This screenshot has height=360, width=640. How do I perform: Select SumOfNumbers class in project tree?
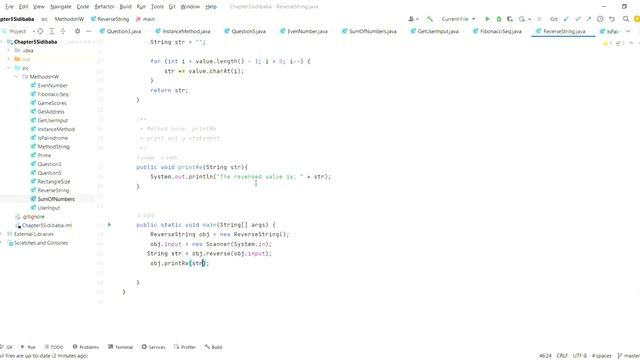(x=52, y=199)
